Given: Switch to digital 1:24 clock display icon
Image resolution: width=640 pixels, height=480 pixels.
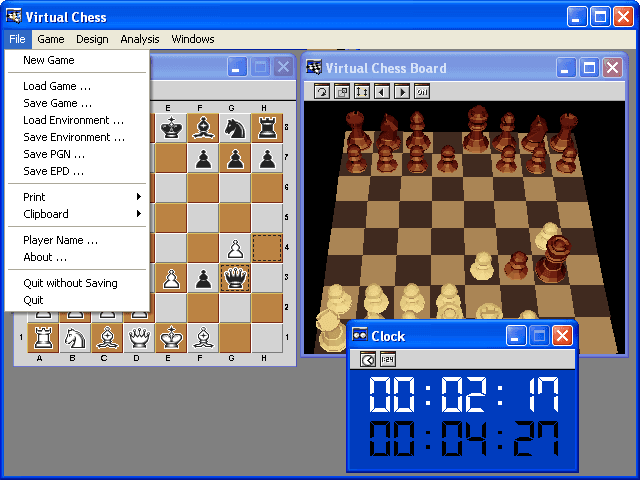Looking at the screenshot, I should tap(388, 359).
